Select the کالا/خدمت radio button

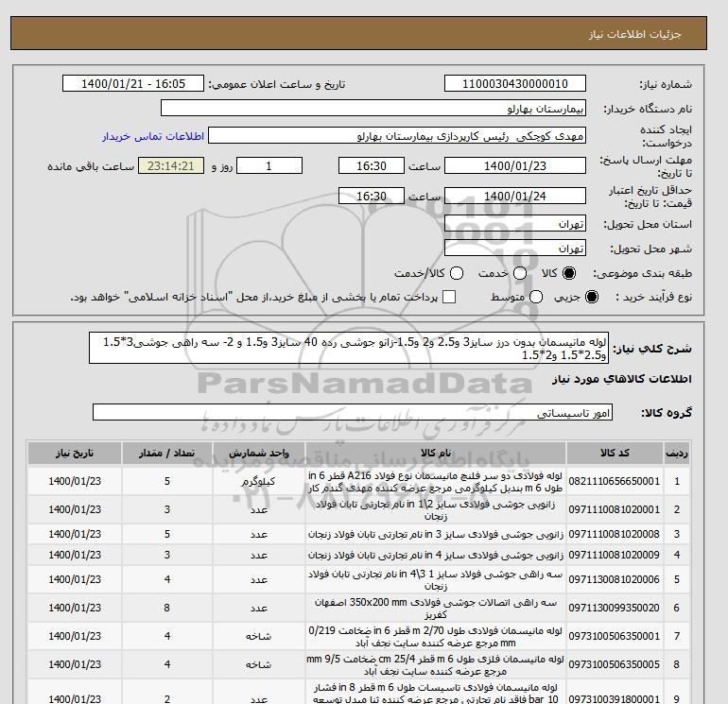[457, 273]
